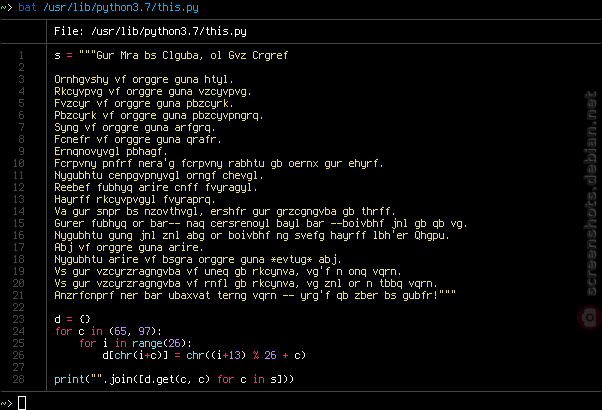Click line number 28 in the gutter

pyautogui.click(x=18, y=379)
